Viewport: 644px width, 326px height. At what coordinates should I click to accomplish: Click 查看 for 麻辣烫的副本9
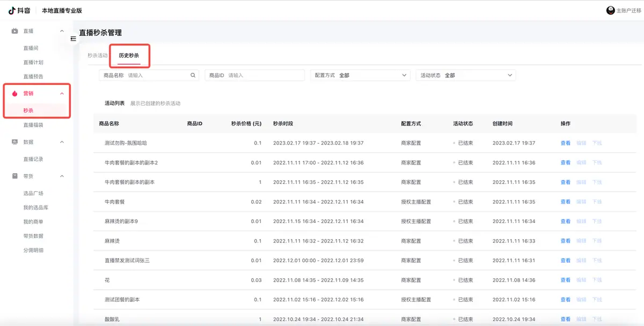click(566, 221)
